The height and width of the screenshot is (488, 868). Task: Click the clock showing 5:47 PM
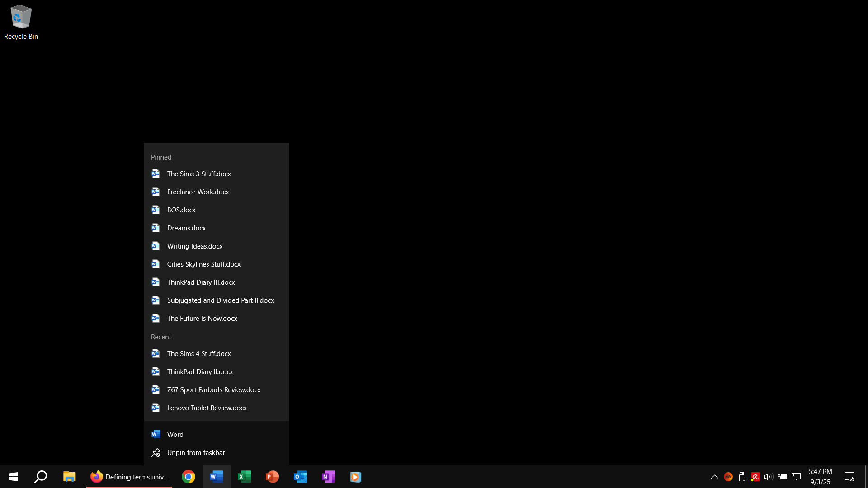(x=820, y=477)
